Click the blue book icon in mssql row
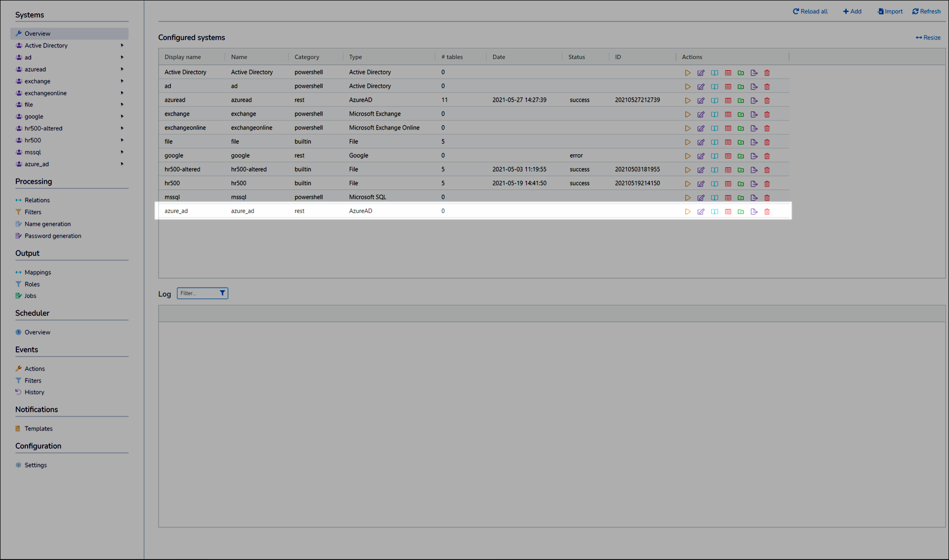 coord(715,198)
